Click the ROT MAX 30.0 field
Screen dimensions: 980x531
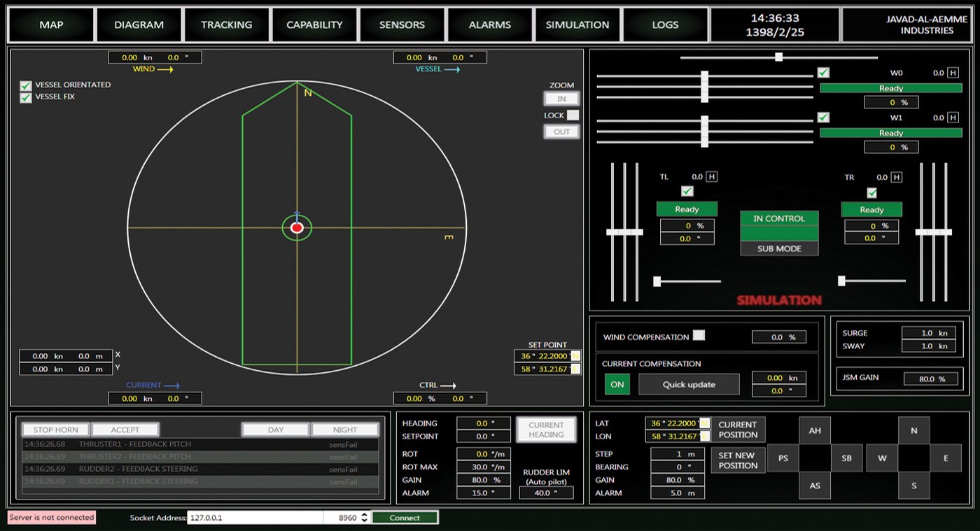[484, 467]
